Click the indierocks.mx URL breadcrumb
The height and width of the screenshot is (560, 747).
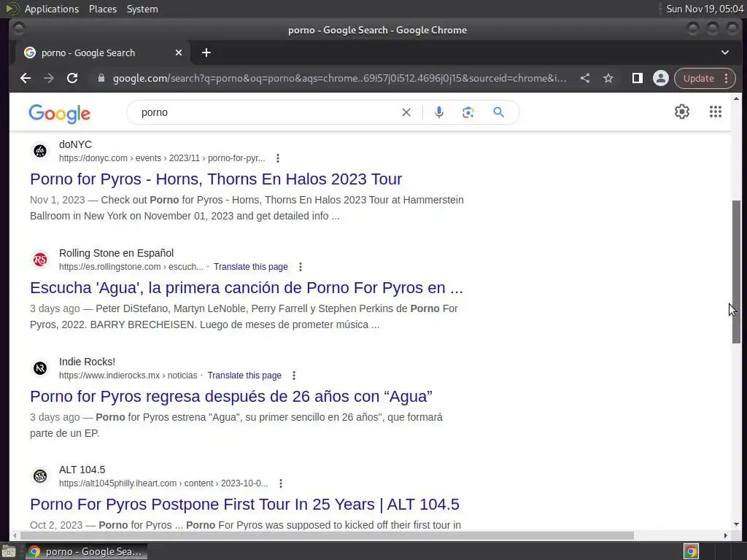pos(128,376)
